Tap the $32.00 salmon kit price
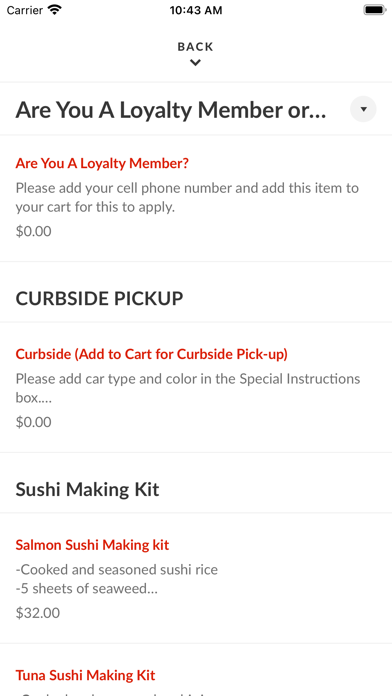This screenshot has width=392, height=696. coord(38,613)
